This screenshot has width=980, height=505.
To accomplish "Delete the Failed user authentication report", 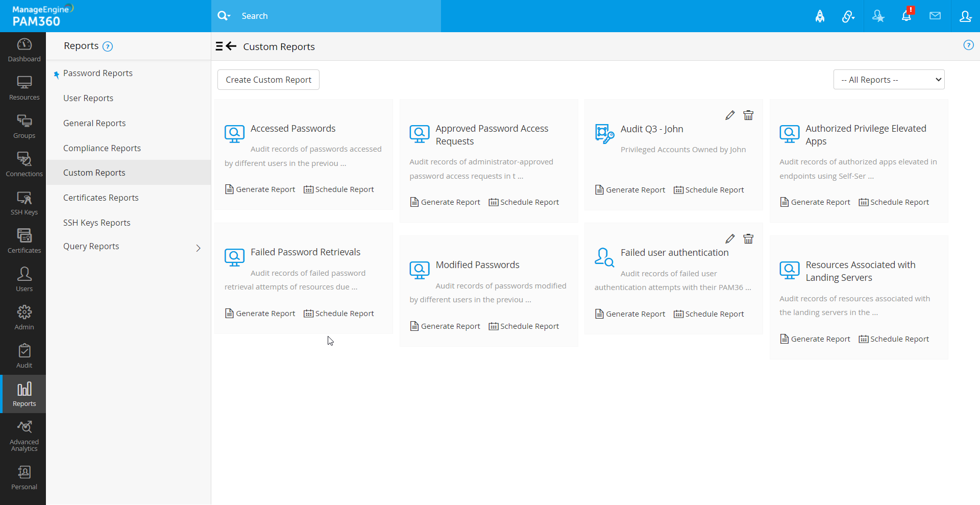I will (x=748, y=239).
